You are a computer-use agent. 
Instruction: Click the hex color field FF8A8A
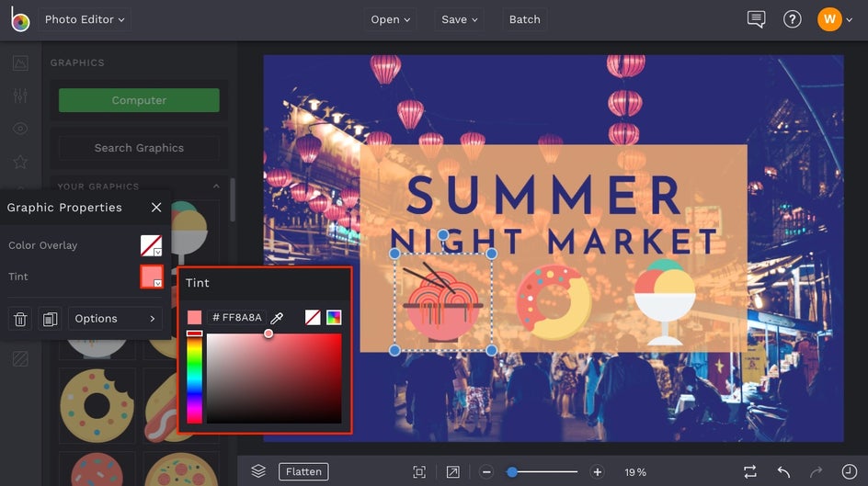pyautogui.click(x=237, y=317)
